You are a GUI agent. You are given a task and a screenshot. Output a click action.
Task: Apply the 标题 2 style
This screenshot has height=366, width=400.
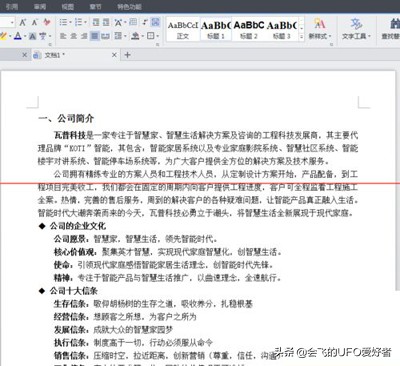coord(249,29)
